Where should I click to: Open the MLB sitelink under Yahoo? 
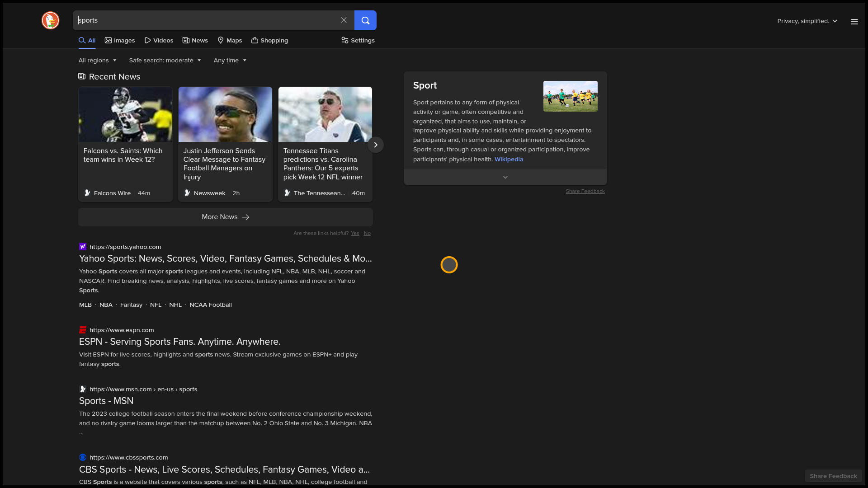(x=85, y=305)
